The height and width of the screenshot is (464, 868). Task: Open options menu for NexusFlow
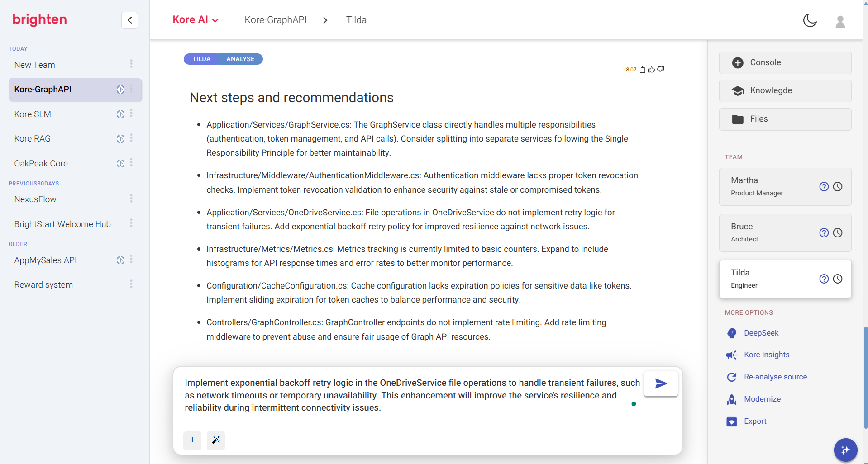click(131, 199)
